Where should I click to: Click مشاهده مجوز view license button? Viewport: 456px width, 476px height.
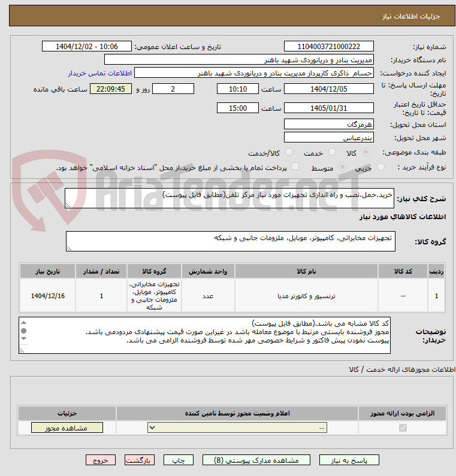(67, 428)
